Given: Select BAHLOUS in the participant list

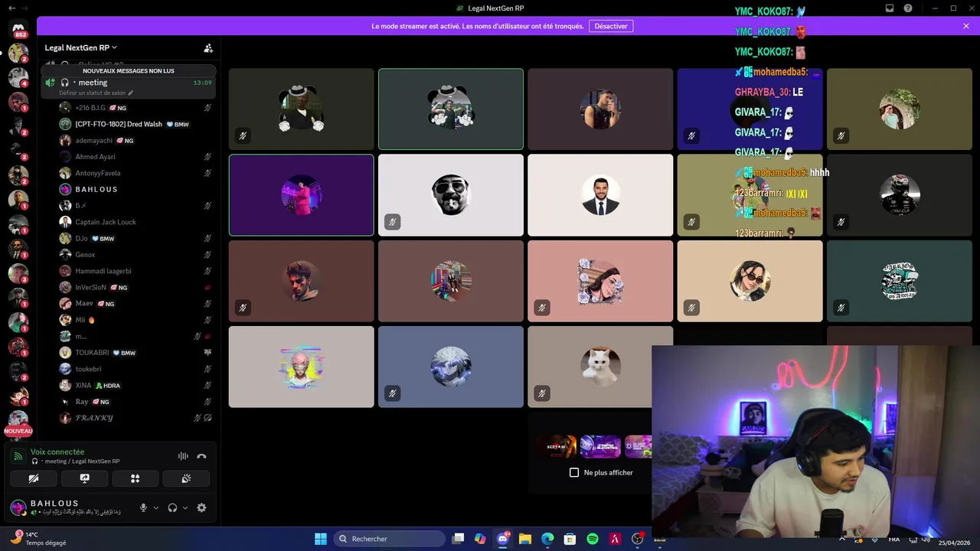Looking at the screenshot, I should (136, 189).
